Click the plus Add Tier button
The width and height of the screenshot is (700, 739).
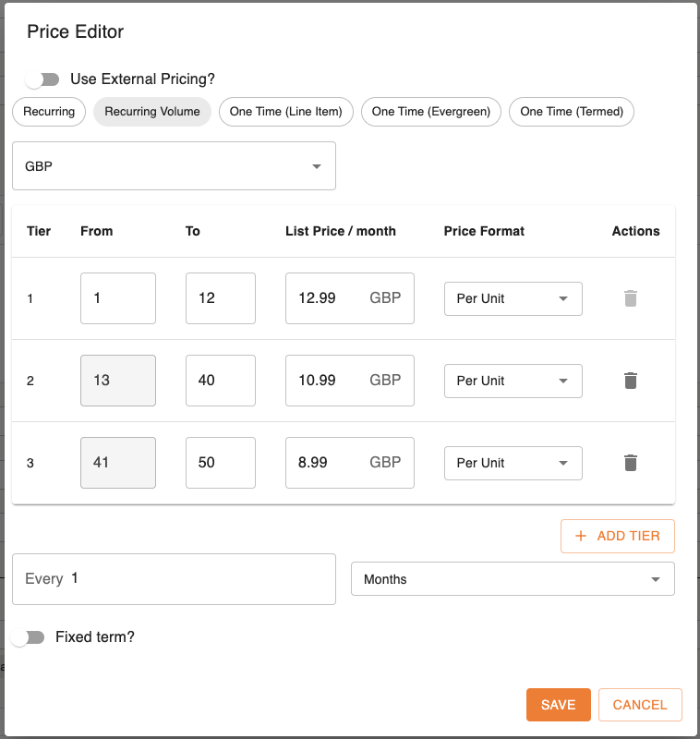[x=617, y=536]
